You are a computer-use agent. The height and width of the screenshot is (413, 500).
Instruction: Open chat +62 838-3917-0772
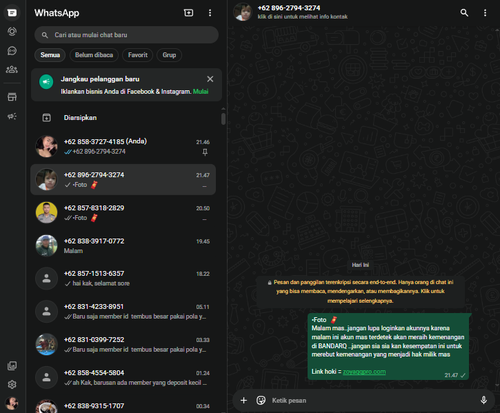tap(123, 246)
